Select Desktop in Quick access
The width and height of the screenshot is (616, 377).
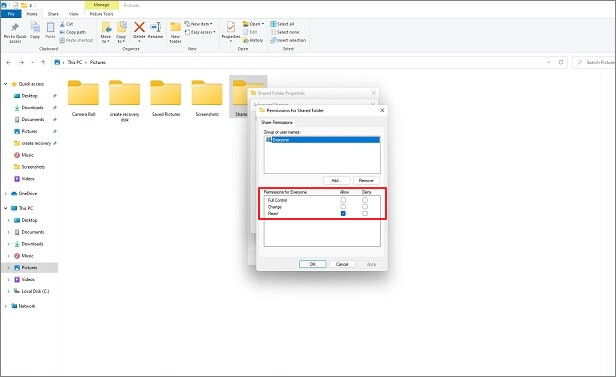click(26, 96)
